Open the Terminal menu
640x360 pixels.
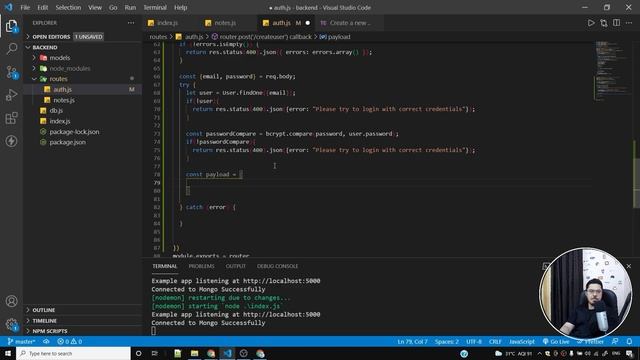[155, 7]
